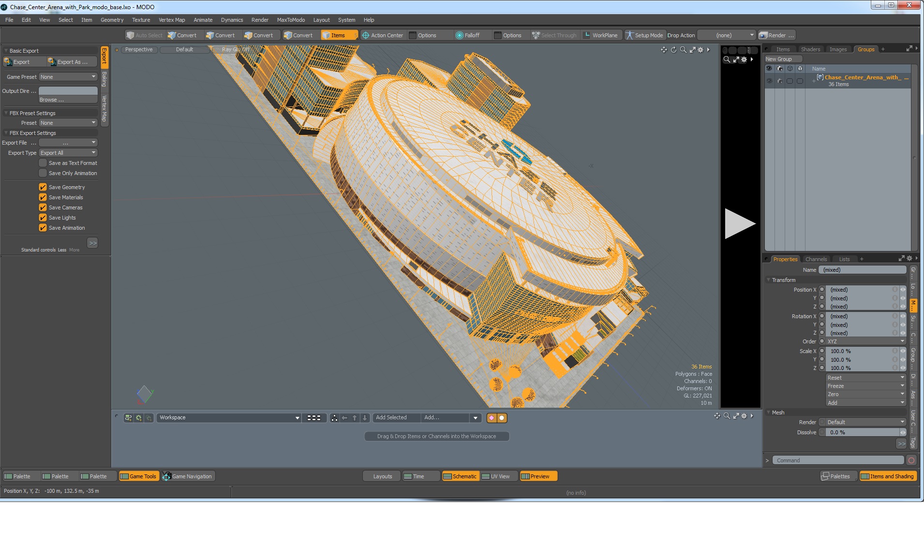Viewport: 924px width, 560px height.
Task: Click the preview panel zoom magnifier icon
Action: coord(727,59)
